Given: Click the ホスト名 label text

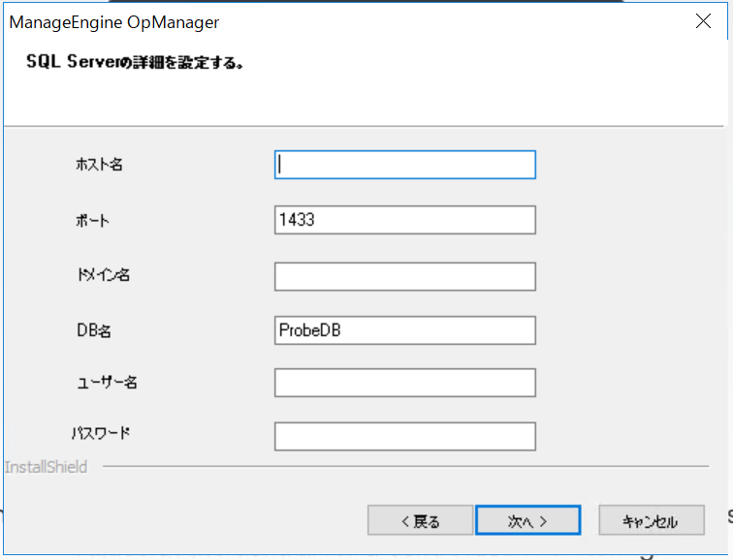Looking at the screenshot, I should tap(99, 165).
